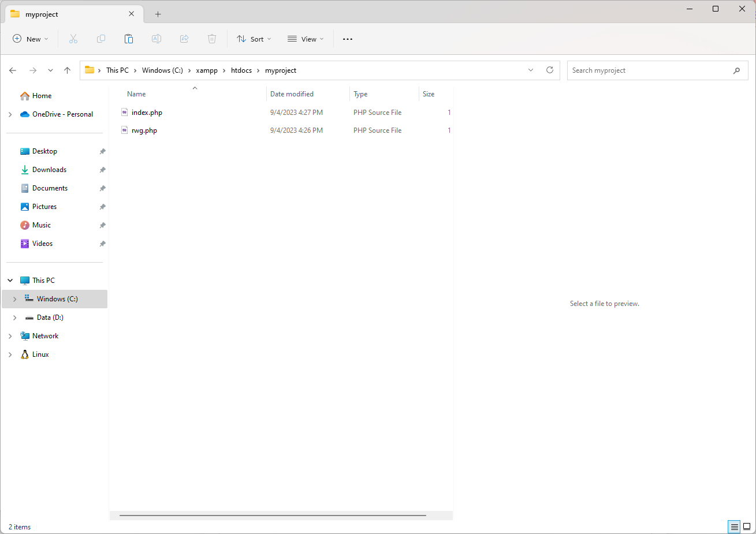Click This PC in breadcrumb
This screenshot has width=756, height=534.
(117, 70)
